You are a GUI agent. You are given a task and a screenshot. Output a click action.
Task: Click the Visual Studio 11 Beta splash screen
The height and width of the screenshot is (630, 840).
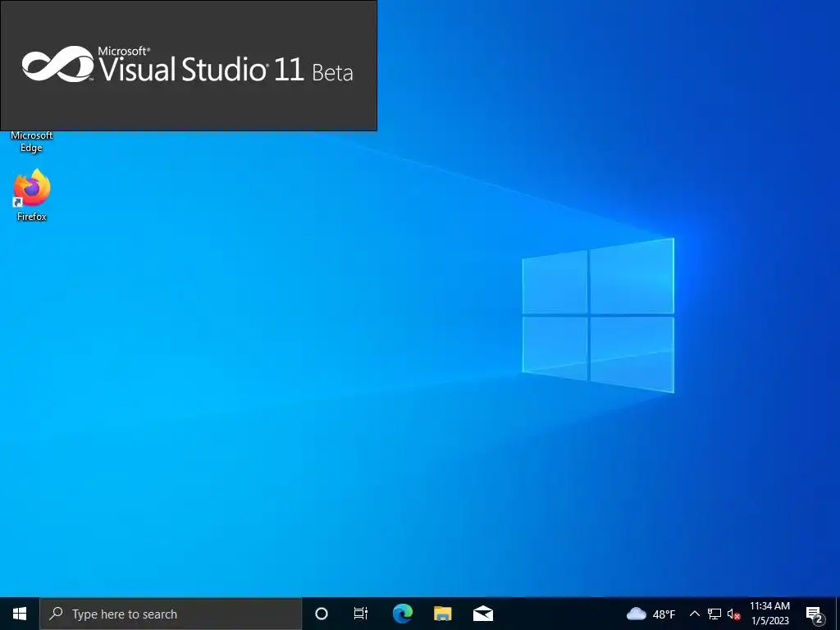pyautogui.click(x=189, y=66)
